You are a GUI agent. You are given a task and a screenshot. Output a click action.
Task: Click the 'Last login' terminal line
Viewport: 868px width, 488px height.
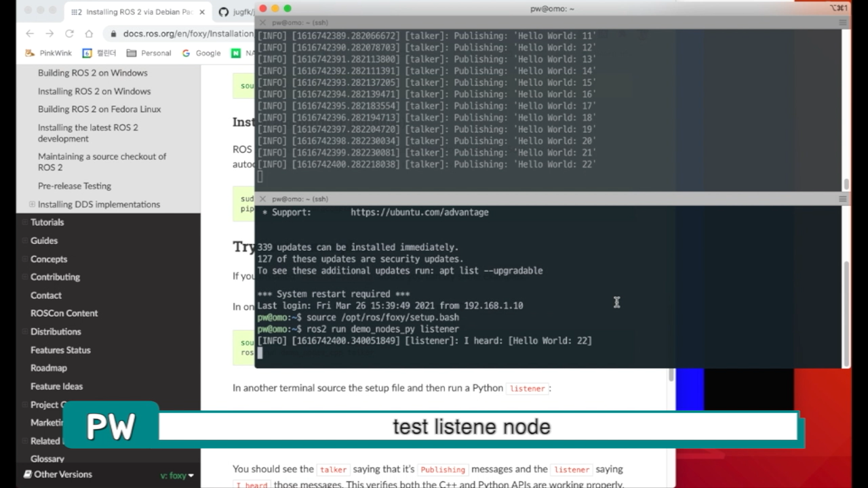390,306
